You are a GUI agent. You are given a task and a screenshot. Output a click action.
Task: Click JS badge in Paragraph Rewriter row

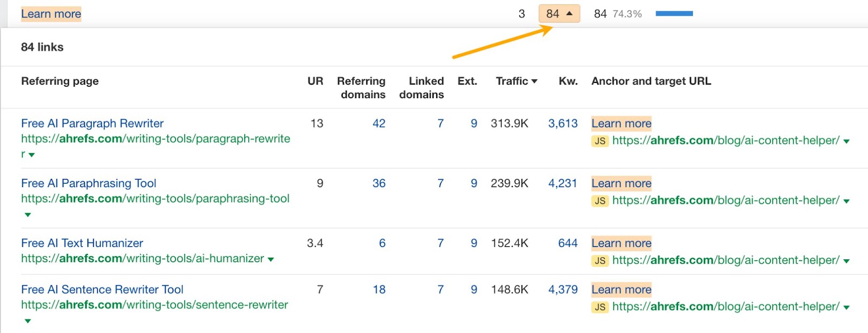click(599, 141)
